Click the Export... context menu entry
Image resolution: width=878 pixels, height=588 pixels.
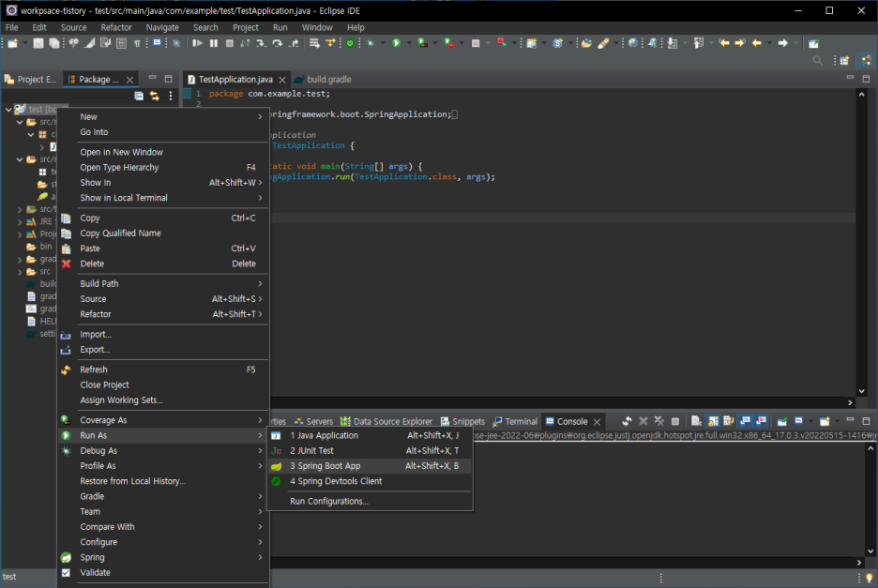(x=163, y=350)
